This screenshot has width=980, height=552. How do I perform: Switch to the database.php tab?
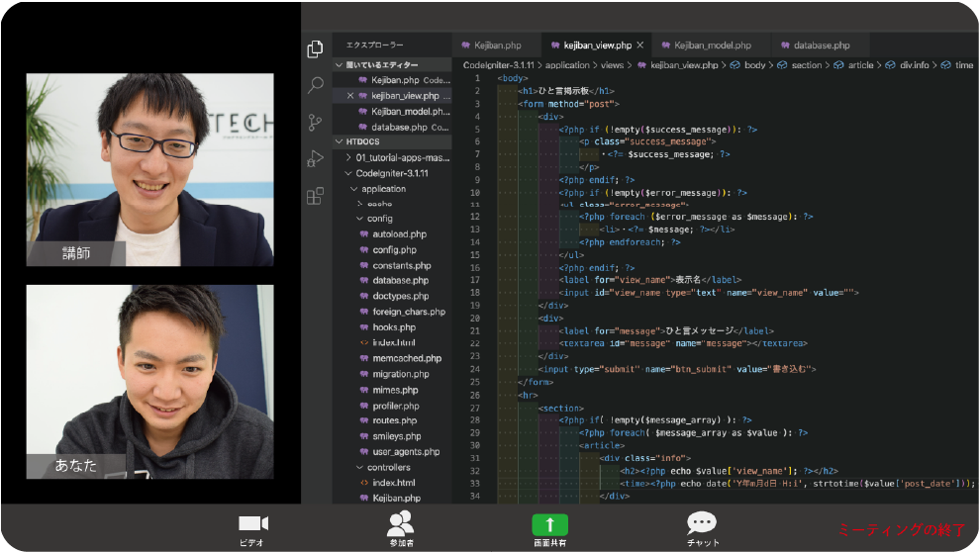pos(821,46)
